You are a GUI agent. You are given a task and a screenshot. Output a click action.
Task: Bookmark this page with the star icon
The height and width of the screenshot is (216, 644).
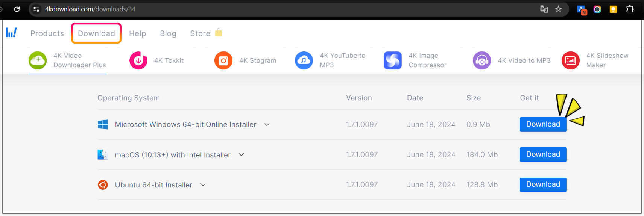click(559, 9)
